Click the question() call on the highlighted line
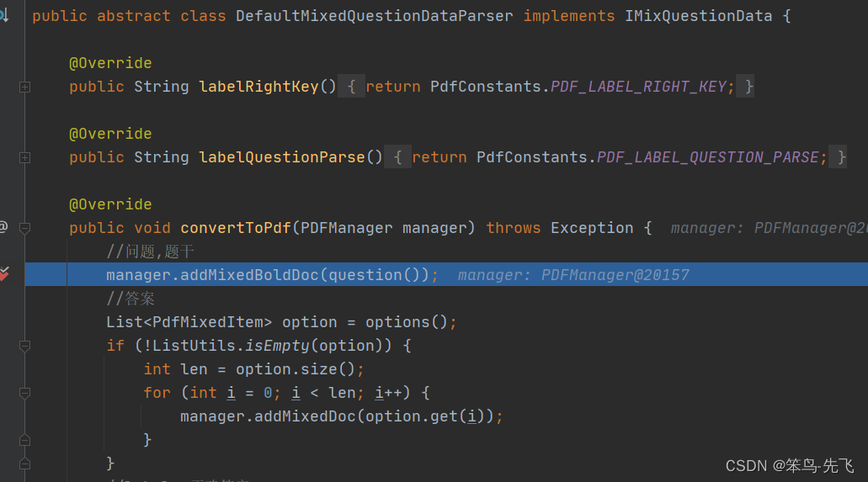Screen dimensions: 868x482 click(374, 275)
